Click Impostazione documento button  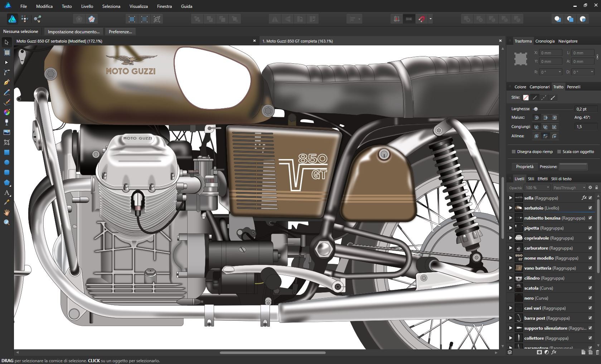(x=74, y=32)
